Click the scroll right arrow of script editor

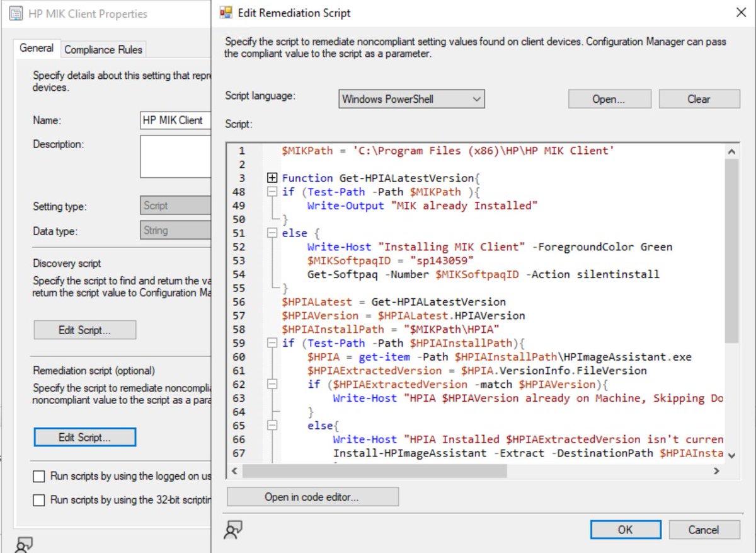(x=716, y=470)
